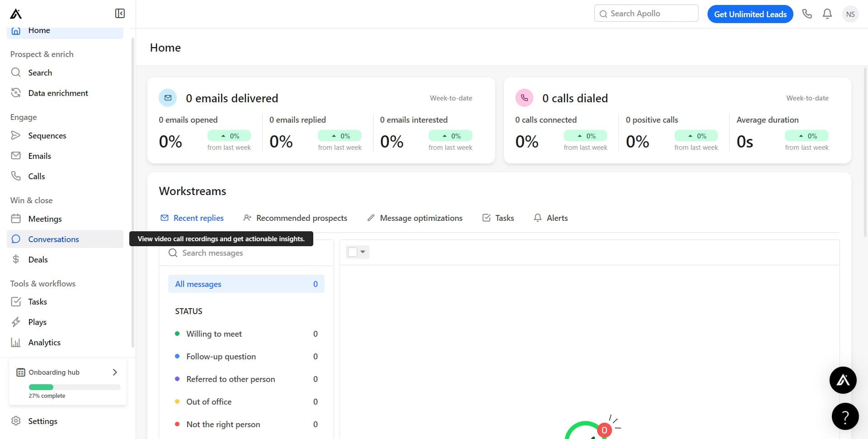The image size is (868, 439).
Task: Expand the Onboarding hub chevron
Action: (115, 372)
